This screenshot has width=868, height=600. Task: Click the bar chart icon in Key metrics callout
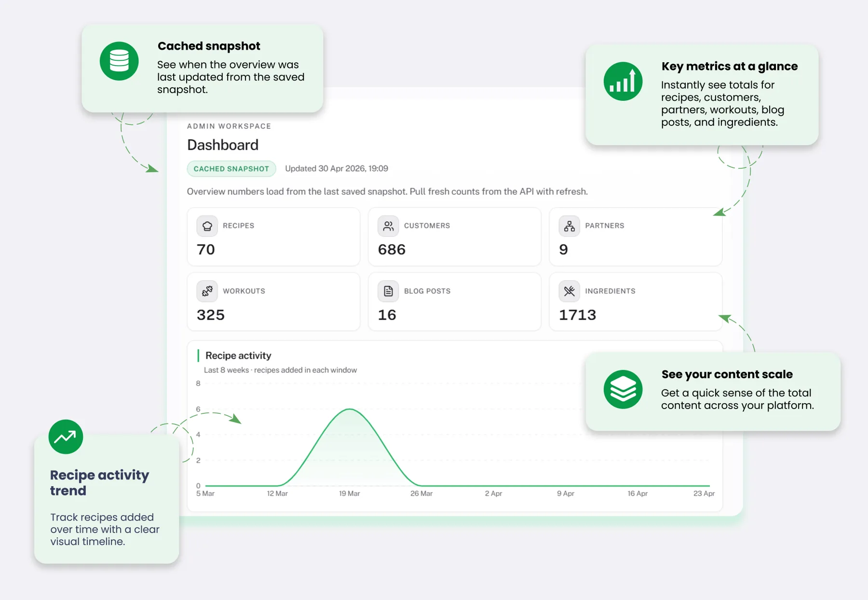click(623, 82)
